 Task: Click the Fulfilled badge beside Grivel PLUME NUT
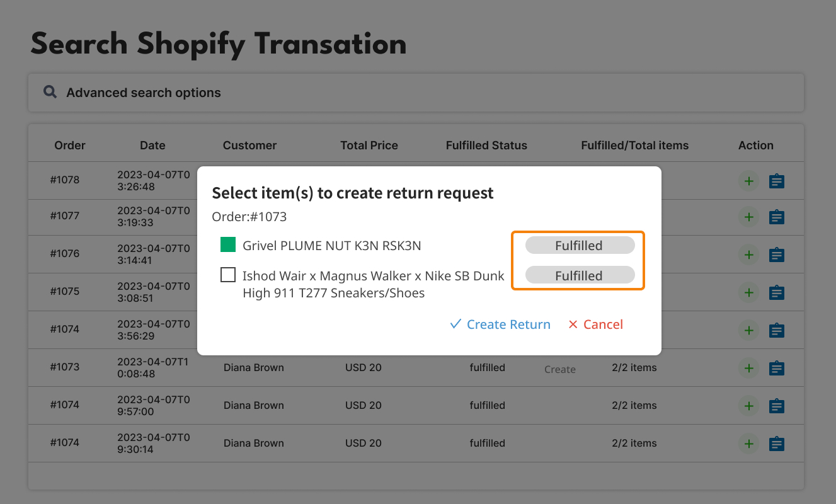click(x=579, y=246)
